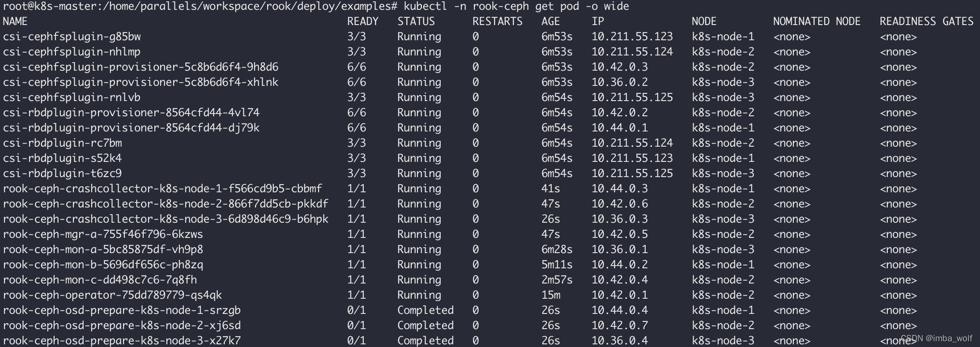Click Running status of rook-ceph-mgr-a pod
This screenshot has height=347, width=980.
point(419,234)
